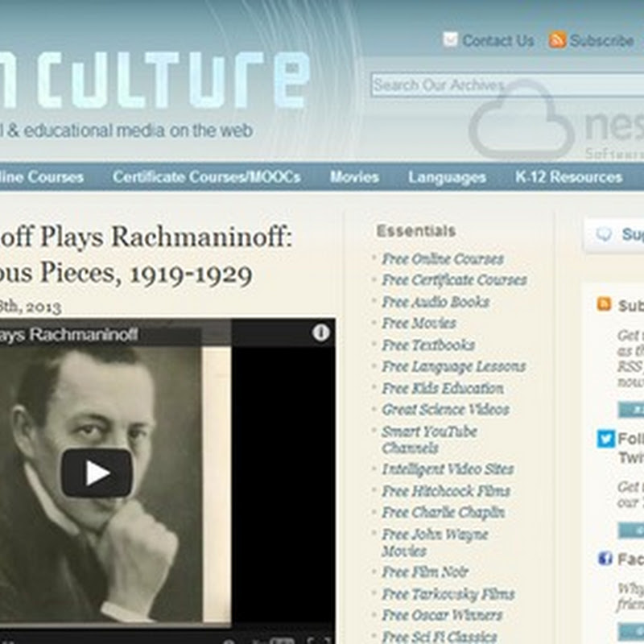Open the Free Film Noir link
Screen dimensions: 644x644
pyautogui.click(x=425, y=572)
